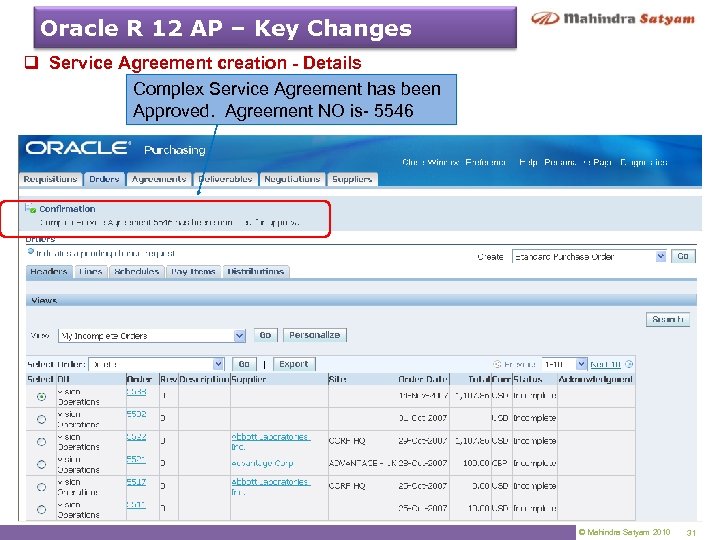This screenshot has width=720, height=540.
Task: Select the Schedules sub-tab
Action: (x=136, y=272)
